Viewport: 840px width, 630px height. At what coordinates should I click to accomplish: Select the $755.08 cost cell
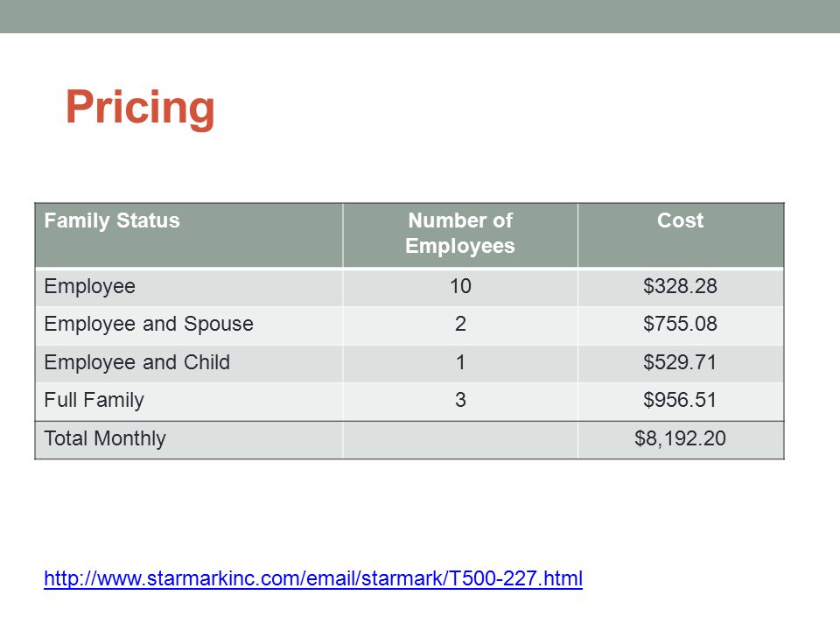pos(681,325)
